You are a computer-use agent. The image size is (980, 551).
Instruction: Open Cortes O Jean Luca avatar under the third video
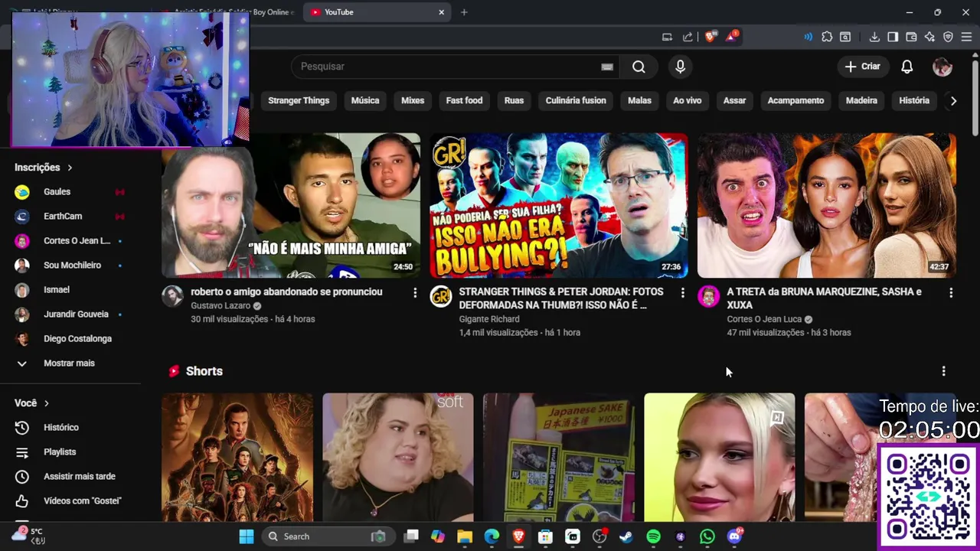click(x=708, y=297)
